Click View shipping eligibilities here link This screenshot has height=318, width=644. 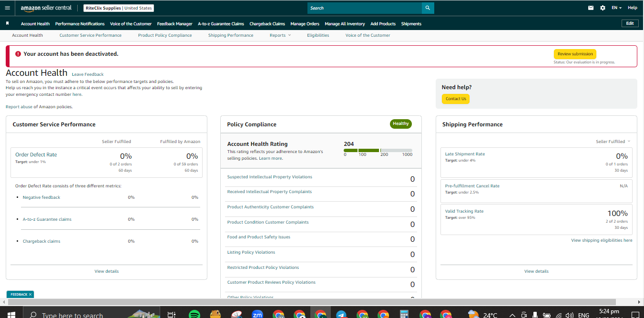[x=602, y=240]
